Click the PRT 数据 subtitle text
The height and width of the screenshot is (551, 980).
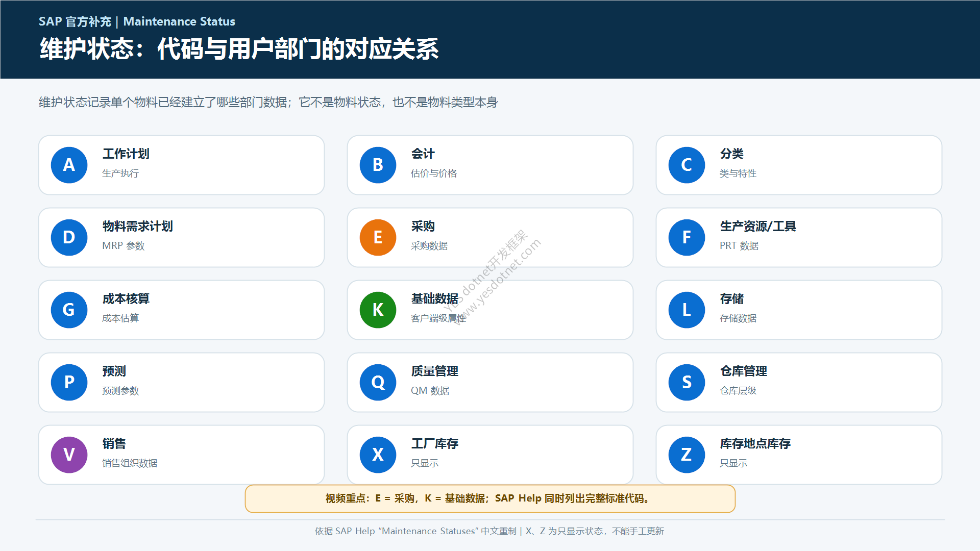click(739, 246)
